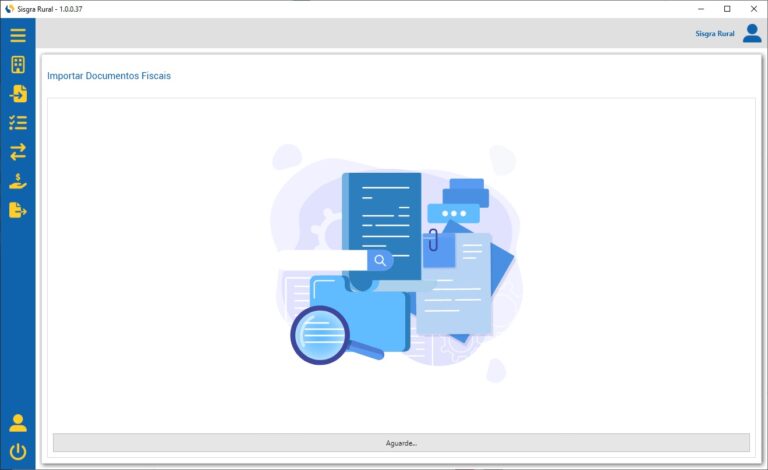Click the Sisgra Rural app icon in title bar

[9, 9]
